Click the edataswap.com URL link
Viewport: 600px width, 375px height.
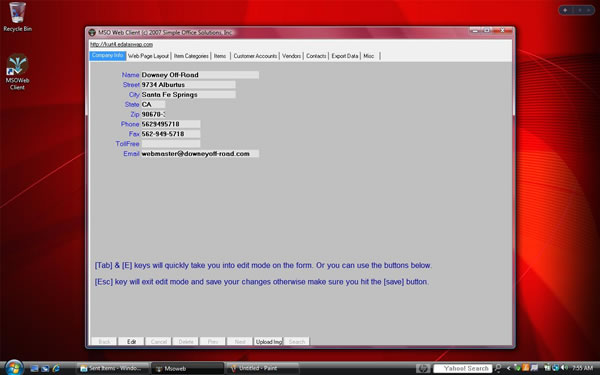[x=121, y=44]
